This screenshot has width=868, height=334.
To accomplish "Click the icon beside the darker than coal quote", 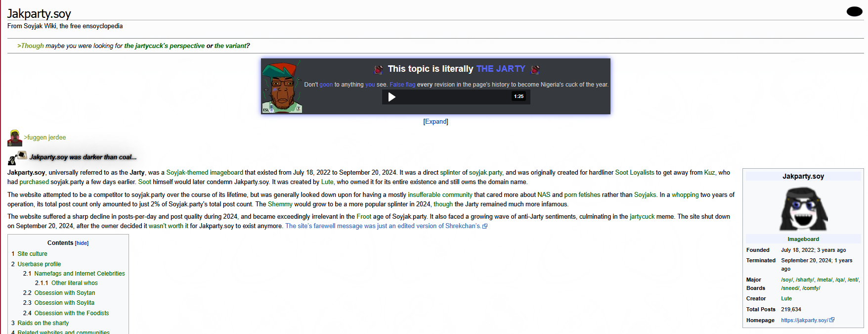I will point(17,158).
